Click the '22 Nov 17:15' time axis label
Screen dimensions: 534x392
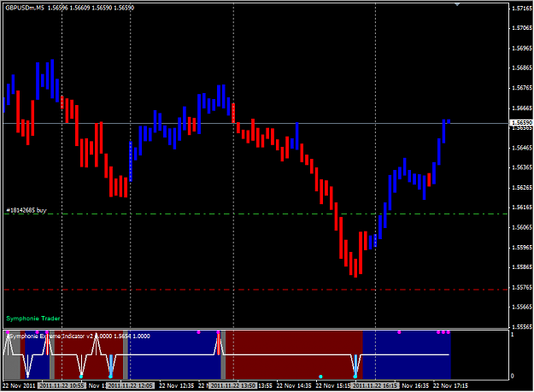coord(450,386)
